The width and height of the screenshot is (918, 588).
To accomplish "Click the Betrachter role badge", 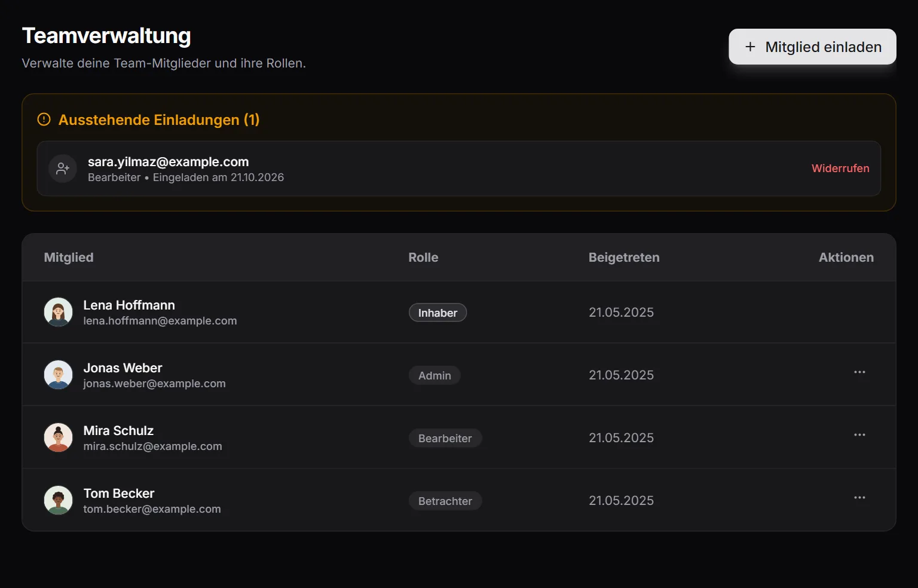I will point(445,501).
